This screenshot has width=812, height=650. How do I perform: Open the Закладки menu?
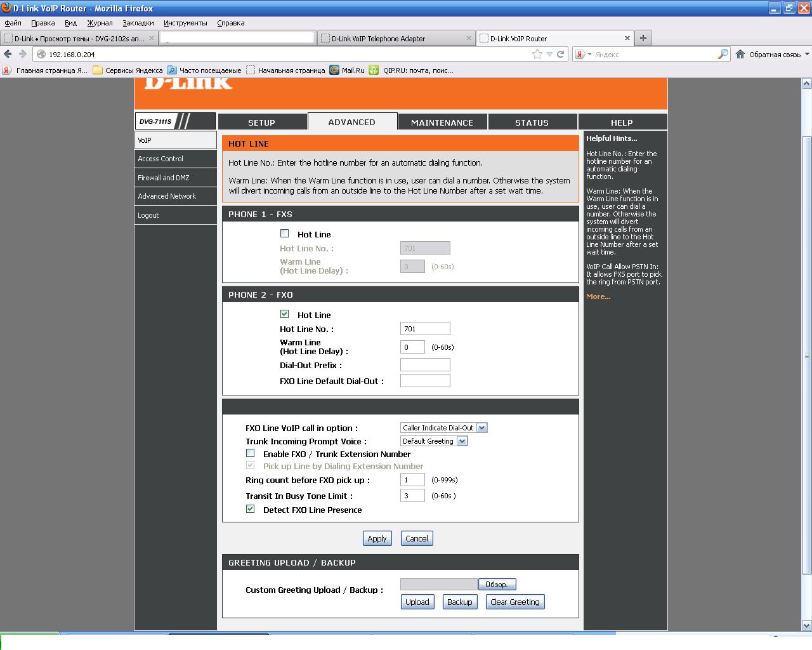tap(138, 23)
